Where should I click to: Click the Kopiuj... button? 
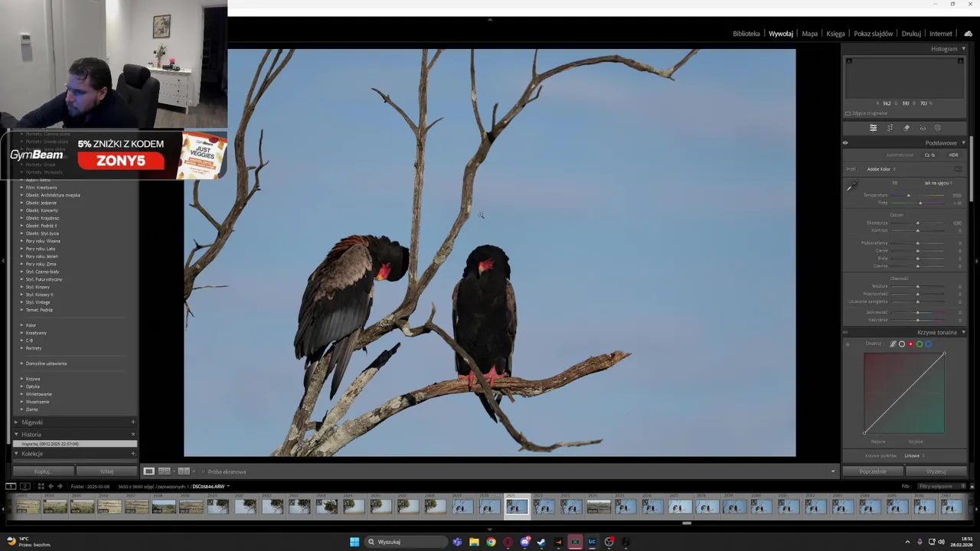pyautogui.click(x=42, y=471)
